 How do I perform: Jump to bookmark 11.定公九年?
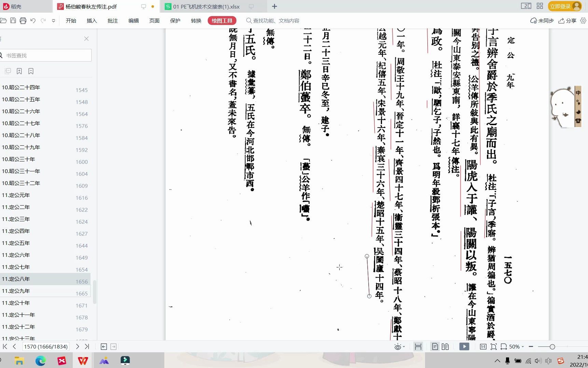click(x=45, y=291)
